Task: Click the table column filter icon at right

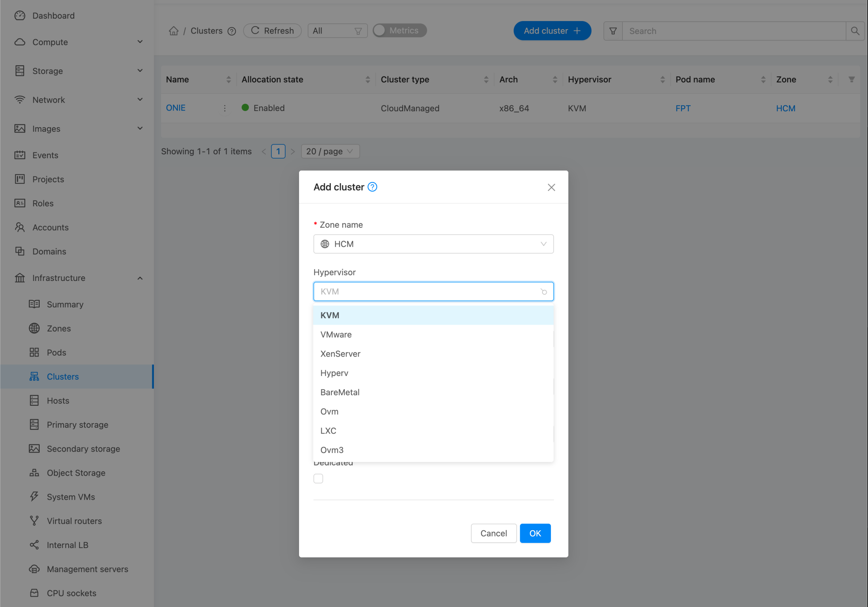Action: tap(851, 79)
